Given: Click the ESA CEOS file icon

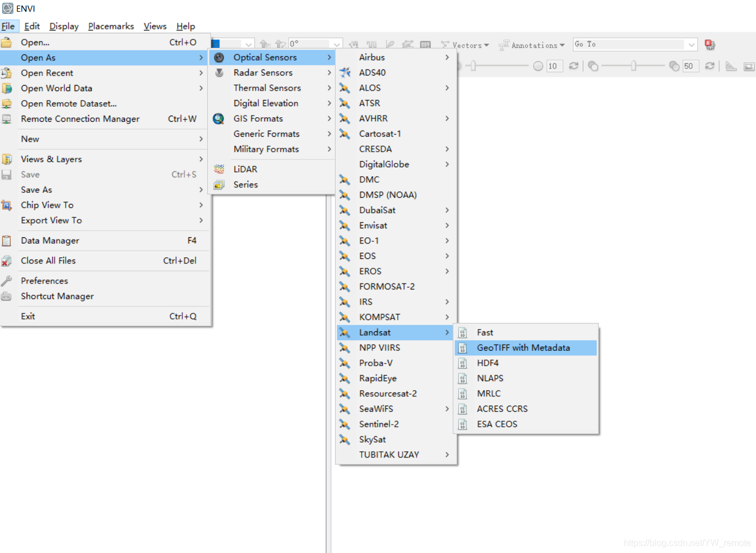Looking at the screenshot, I should (462, 424).
